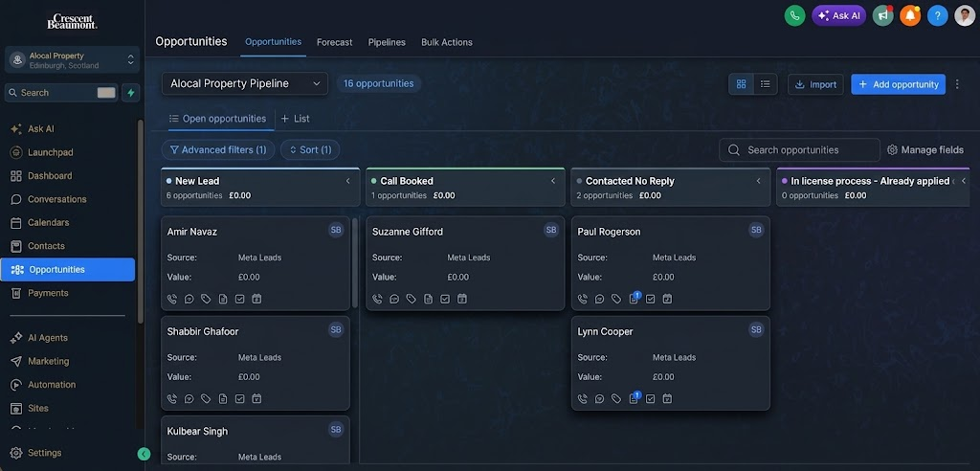Image resolution: width=980 pixels, height=471 pixels.
Task: Open Settings in the sidebar
Action: (x=36, y=453)
